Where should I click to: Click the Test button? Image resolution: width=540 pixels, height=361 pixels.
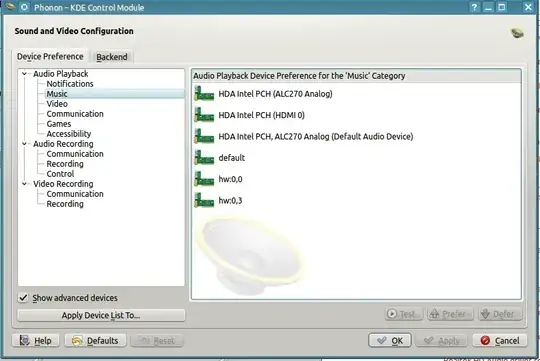pos(404,314)
